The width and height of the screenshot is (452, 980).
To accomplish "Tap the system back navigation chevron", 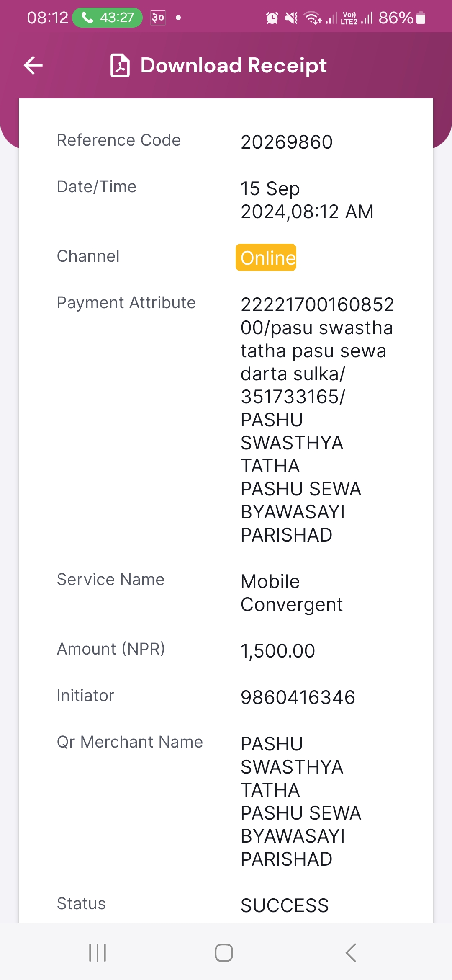I will tap(351, 953).
